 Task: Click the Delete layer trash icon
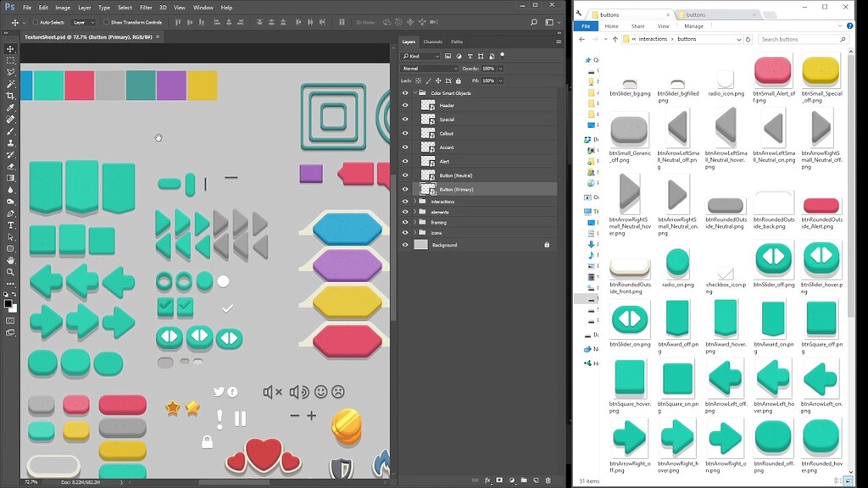tap(548, 480)
